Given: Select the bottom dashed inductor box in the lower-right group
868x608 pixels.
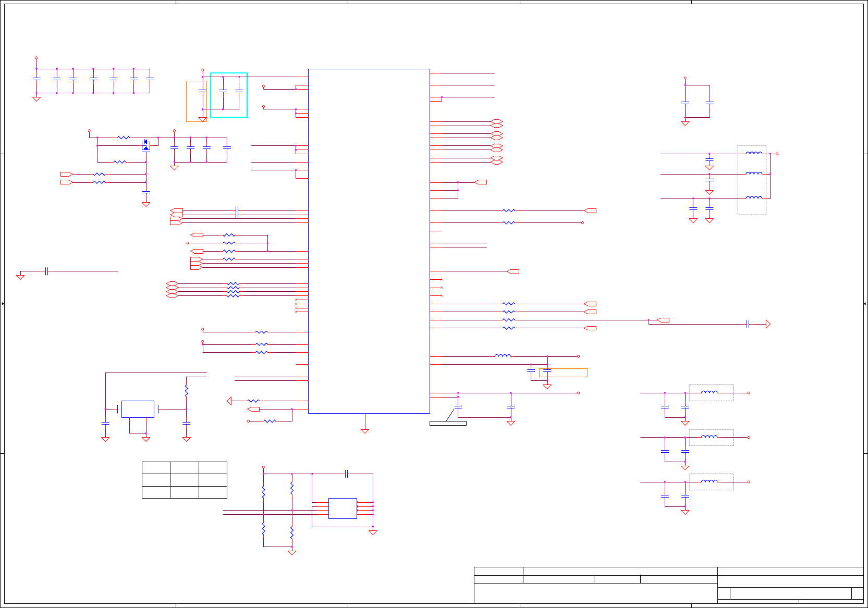Looking at the screenshot, I should tap(711, 482).
